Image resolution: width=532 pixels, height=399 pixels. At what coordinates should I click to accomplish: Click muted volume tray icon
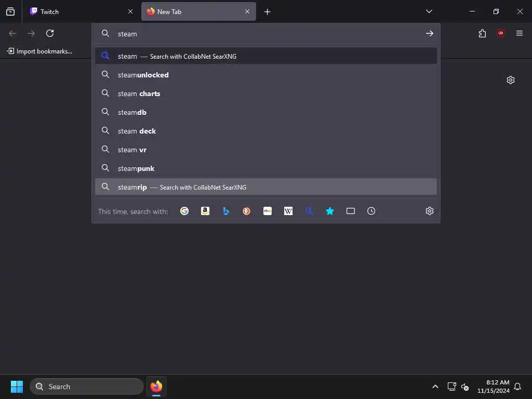click(465, 387)
